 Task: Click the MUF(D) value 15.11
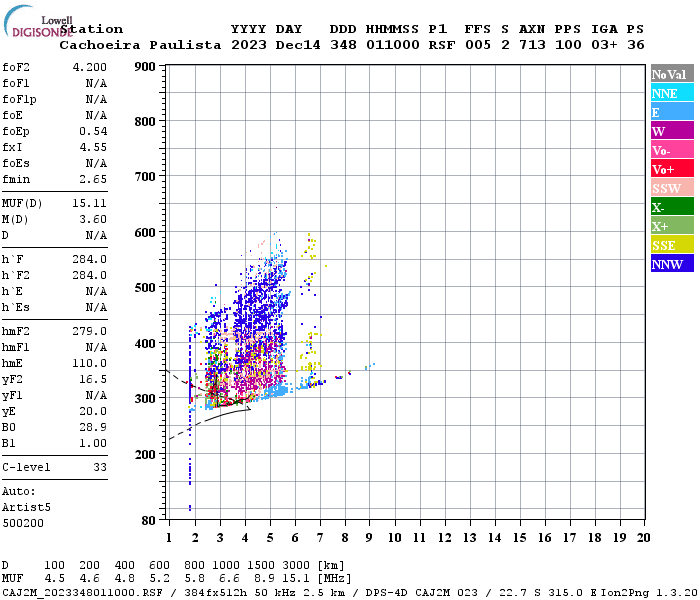(90, 204)
